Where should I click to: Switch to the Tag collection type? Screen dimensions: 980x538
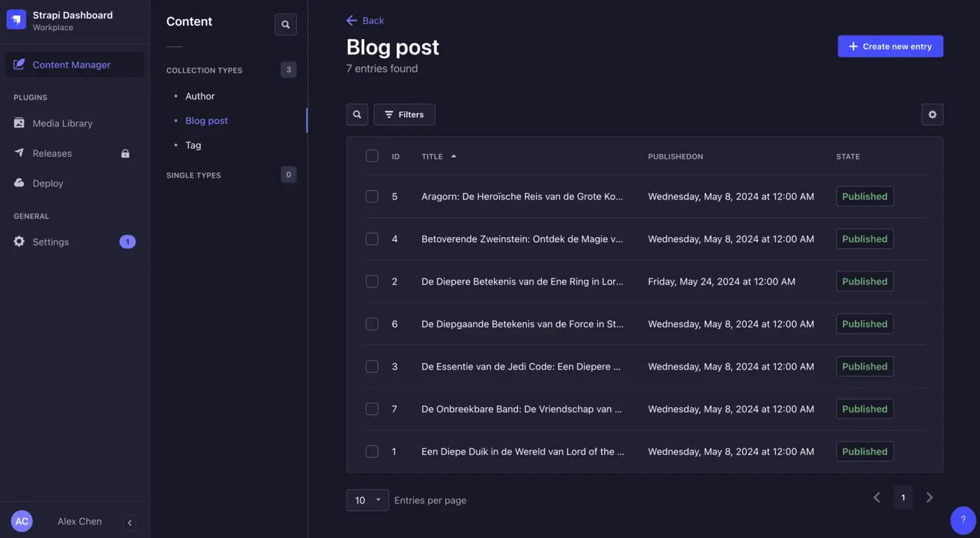point(192,145)
